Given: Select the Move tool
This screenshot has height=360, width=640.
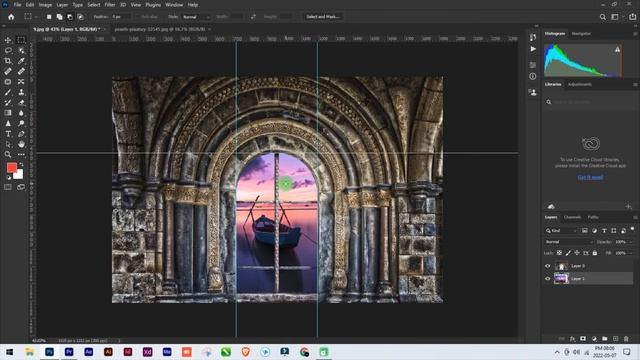Looking at the screenshot, I should (x=8, y=40).
